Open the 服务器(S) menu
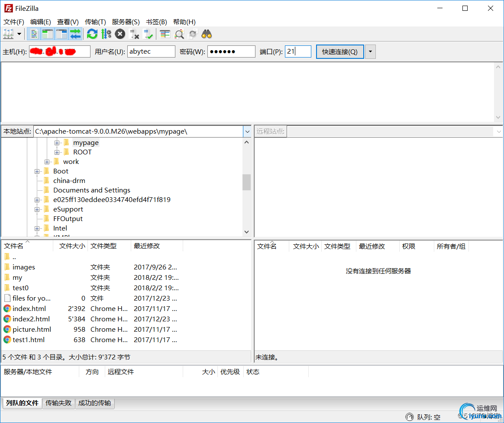The width and height of the screenshot is (504, 423). (x=126, y=22)
